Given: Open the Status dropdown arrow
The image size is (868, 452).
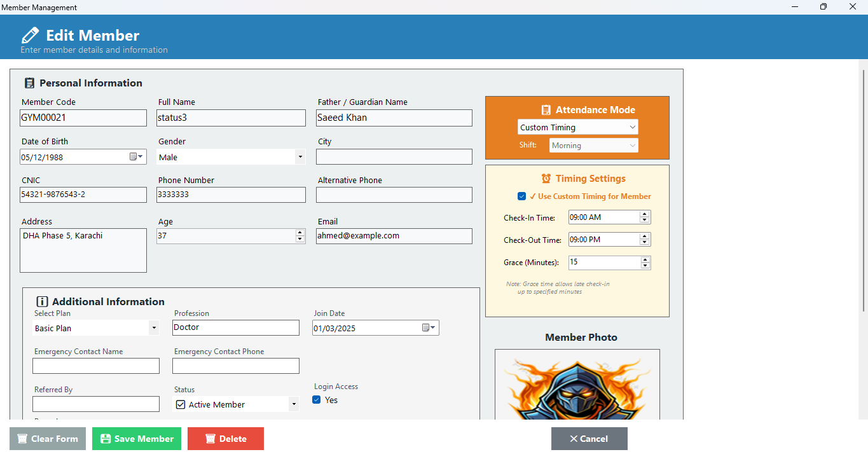Looking at the screenshot, I should (293, 404).
